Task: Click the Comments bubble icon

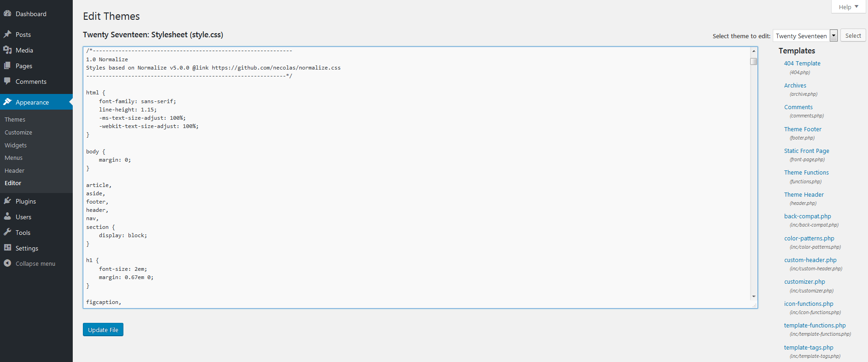Action: (7, 81)
